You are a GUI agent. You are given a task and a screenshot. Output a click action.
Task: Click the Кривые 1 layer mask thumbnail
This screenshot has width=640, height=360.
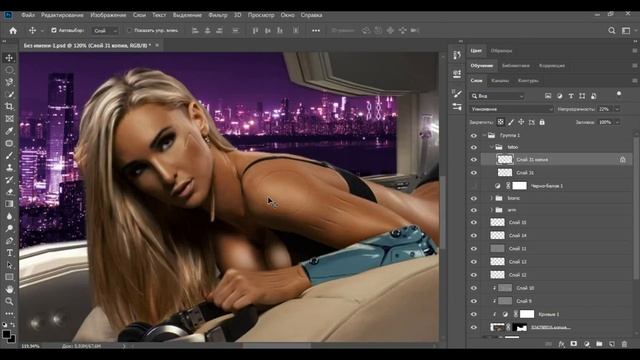click(527, 314)
